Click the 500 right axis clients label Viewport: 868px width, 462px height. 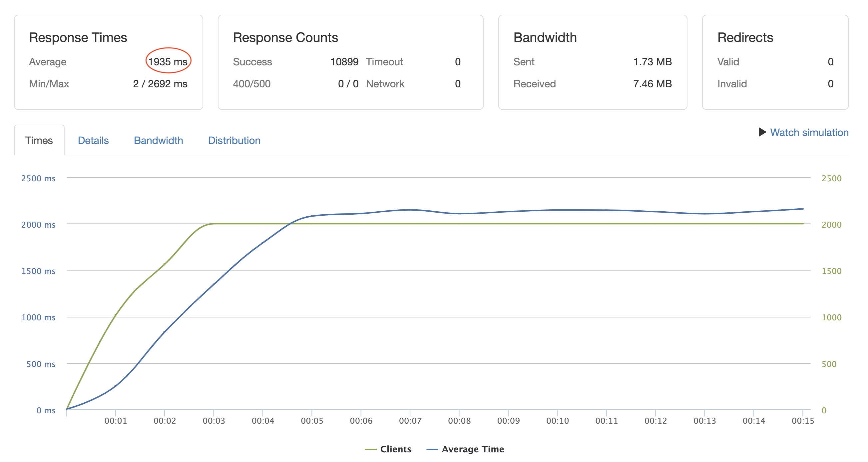829,364
